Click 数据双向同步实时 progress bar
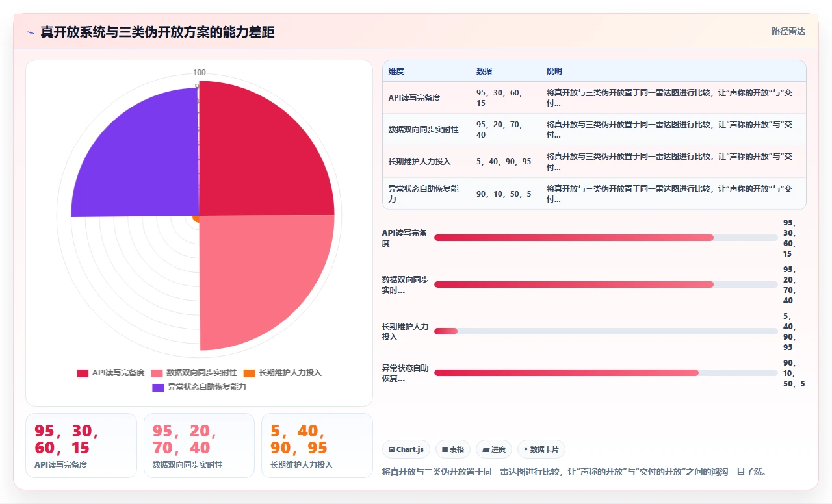This screenshot has width=832, height=504. coord(606,284)
